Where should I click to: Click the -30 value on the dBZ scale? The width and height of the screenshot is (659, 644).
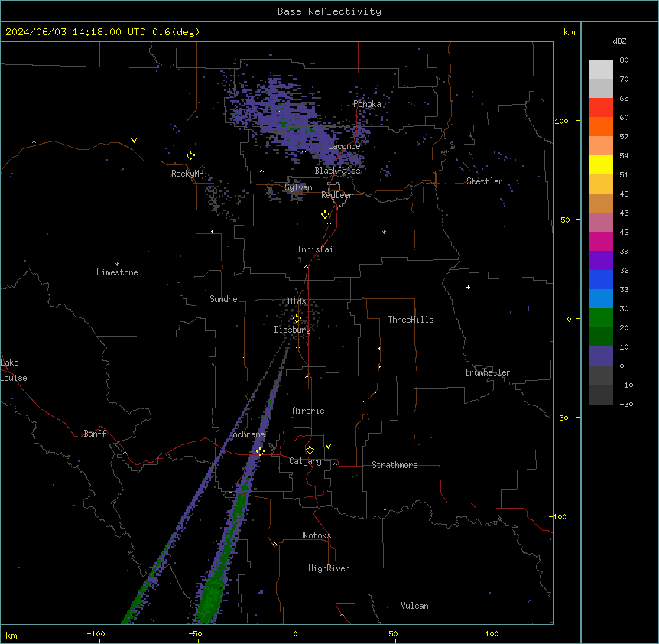626,404
